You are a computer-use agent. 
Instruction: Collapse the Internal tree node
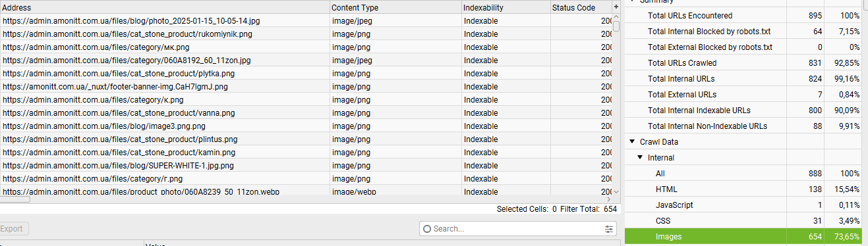(641, 157)
